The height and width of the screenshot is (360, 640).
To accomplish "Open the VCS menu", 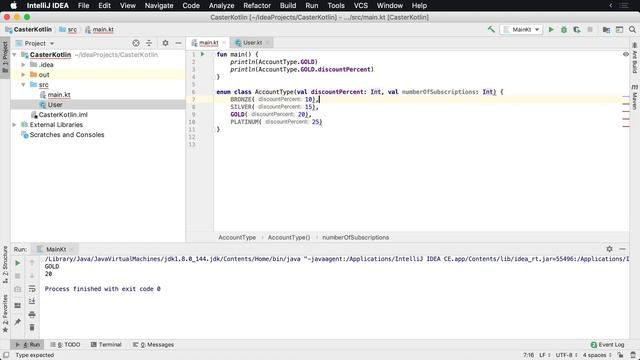I will point(360,5).
